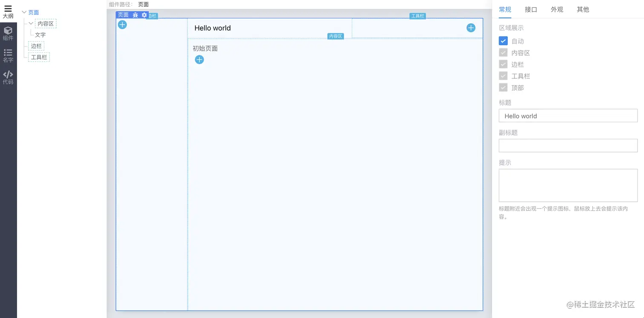Screen dimensions: 644x318
Task: Toggle the 顶部 checkbox
Action: point(503,88)
